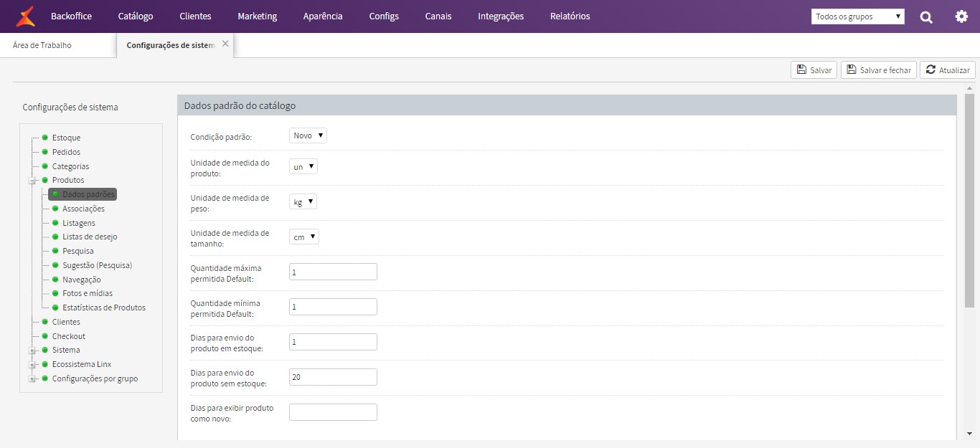This screenshot has height=448, width=980.
Task: Select Associações tree item
Action: (x=83, y=209)
